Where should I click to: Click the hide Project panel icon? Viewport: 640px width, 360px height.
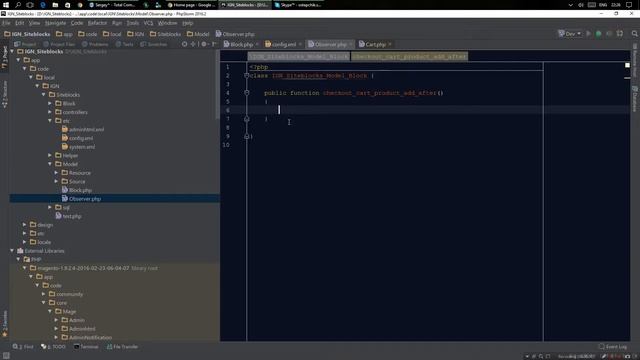pos(214,44)
